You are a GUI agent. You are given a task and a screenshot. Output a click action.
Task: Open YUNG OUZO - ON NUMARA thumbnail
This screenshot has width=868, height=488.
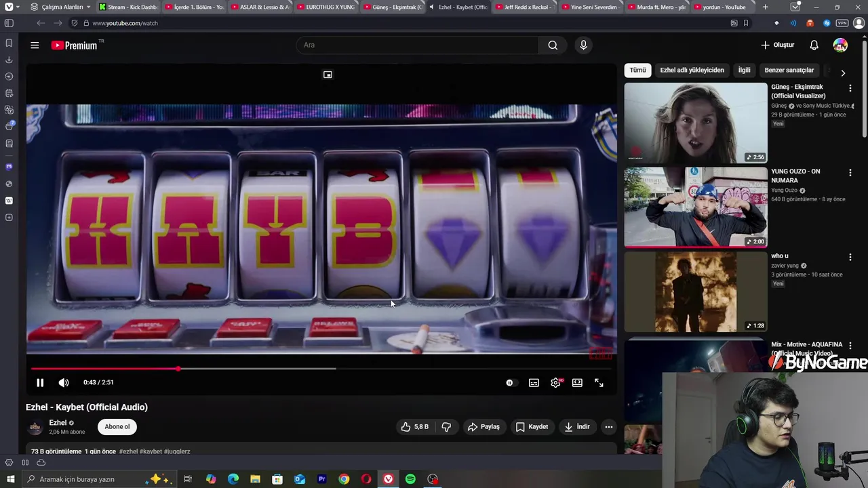click(x=696, y=207)
